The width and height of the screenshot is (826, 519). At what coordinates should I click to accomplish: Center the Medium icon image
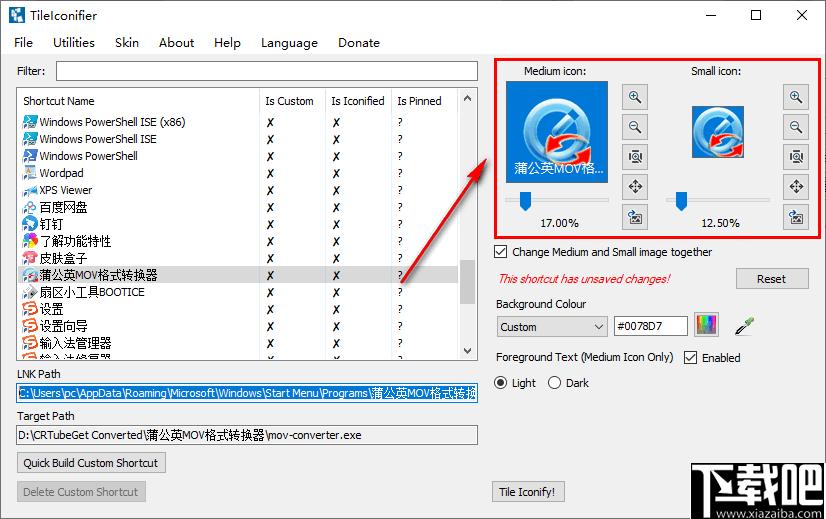[635, 187]
